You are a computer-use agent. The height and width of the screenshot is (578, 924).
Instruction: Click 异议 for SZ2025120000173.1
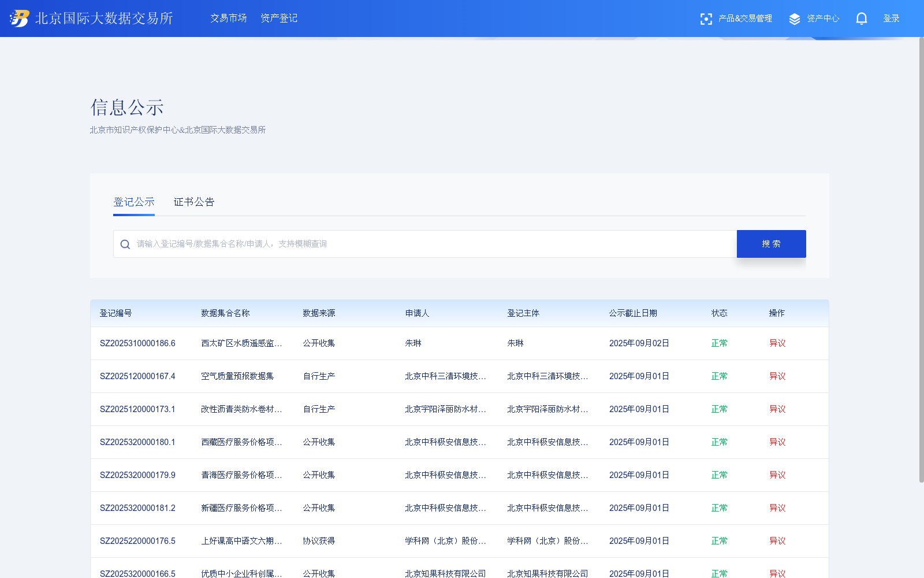(x=777, y=409)
